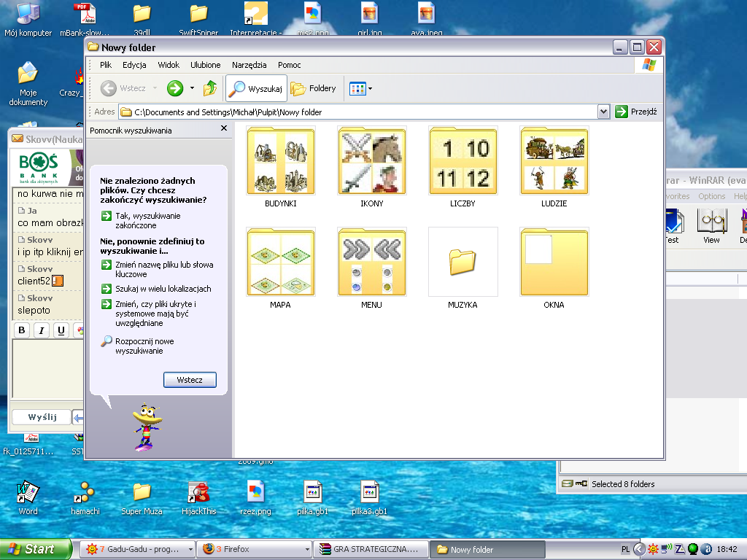
Task: Open the IKONY folder thumbnail
Action: click(371, 161)
